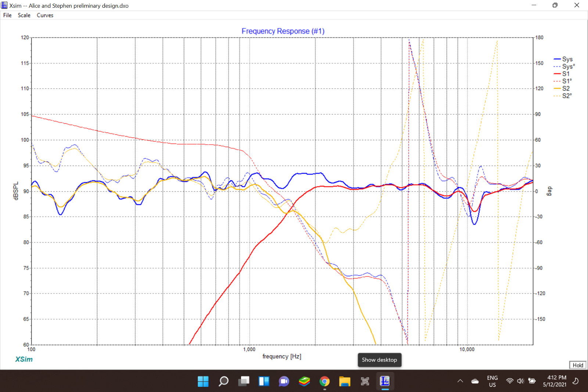
Task: Click the Sys legend entry
Action: click(x=563, y=59)
